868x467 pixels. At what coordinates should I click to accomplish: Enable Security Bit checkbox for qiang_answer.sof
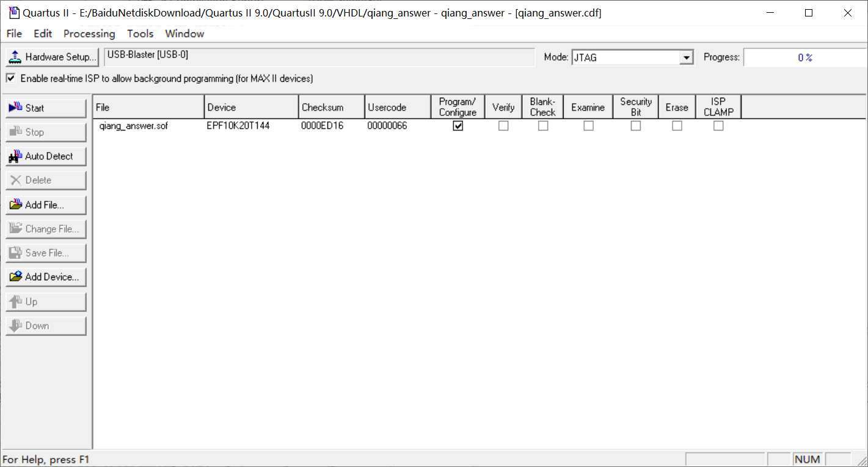tap(636, 126)
